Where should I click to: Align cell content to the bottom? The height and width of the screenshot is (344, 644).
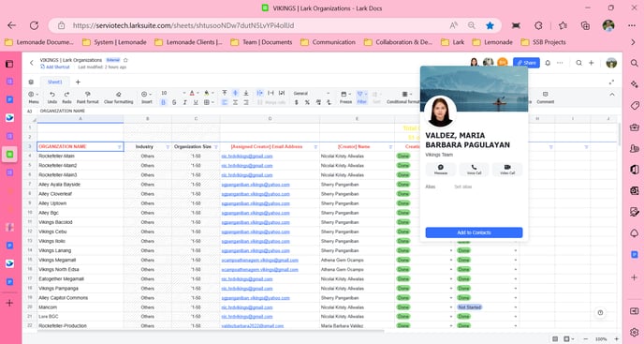tap(246, 94)
